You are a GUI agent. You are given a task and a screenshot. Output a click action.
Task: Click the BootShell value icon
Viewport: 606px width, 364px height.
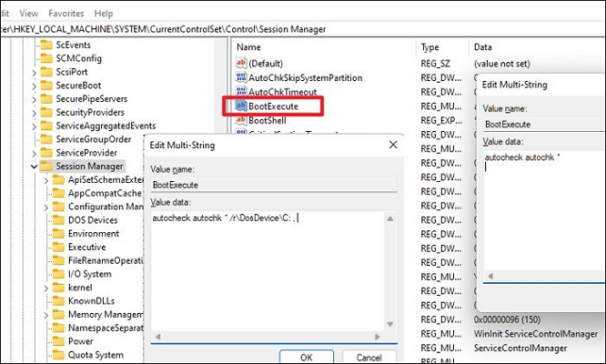tap(241, 120)
